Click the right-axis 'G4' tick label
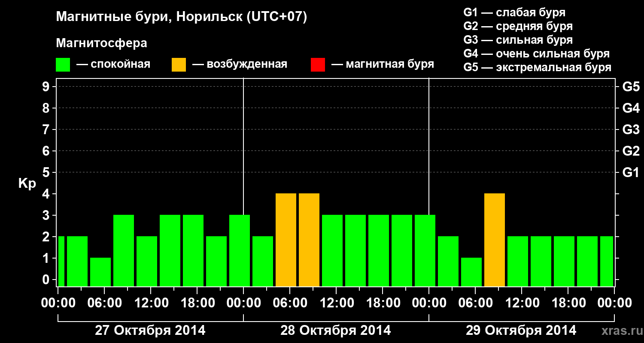 point(631,108)
